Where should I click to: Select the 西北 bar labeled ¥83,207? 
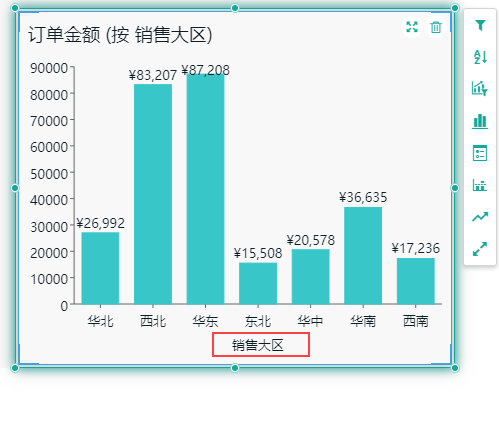click(x=153, y=194)
